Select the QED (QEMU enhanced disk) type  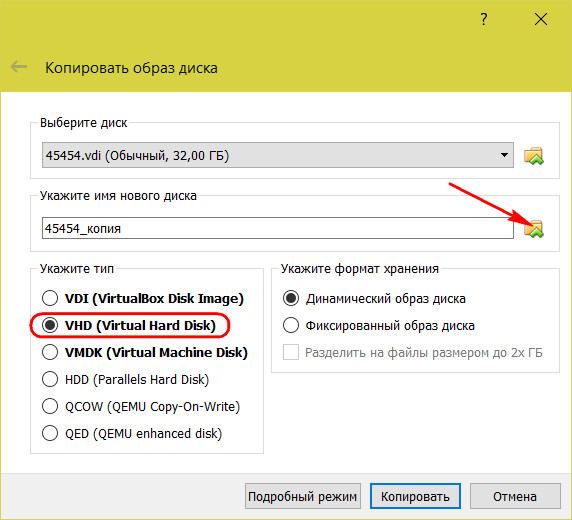tap(132, 434)
